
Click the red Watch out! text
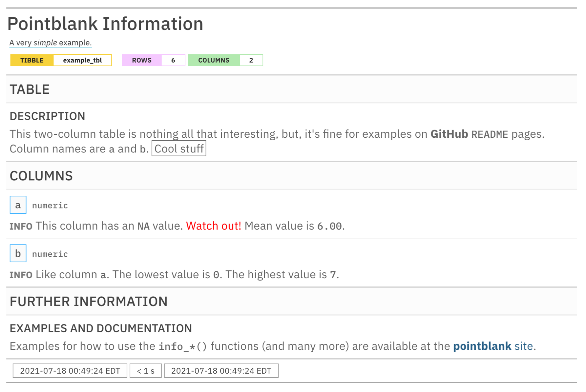click(214, 226)
